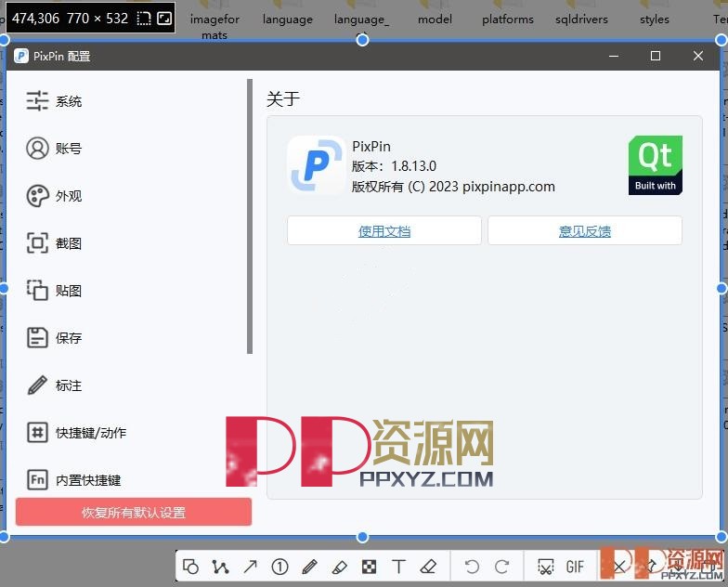Click the PixPin app logo in About
Image resolution: width=728 pixels, height=587 pixels.
point(316,165)
